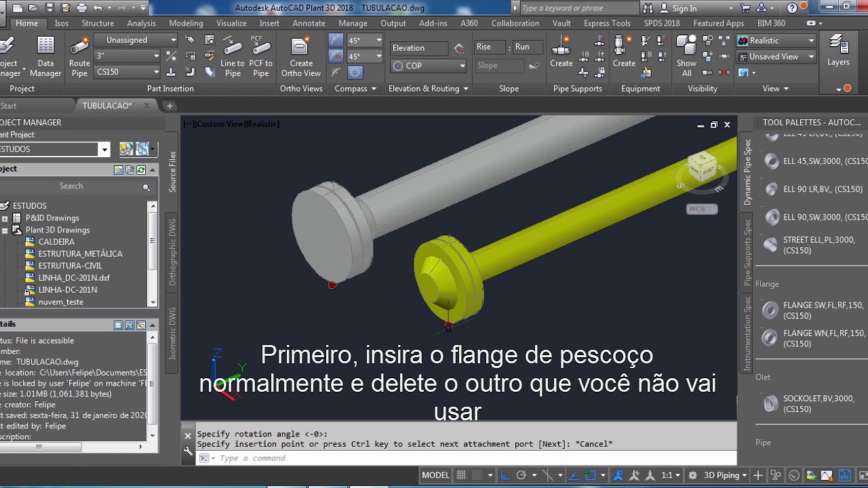The height and width of the screenshot is (488, 868).
Task: Click Show All visibility tool
Action: [686, 57]
